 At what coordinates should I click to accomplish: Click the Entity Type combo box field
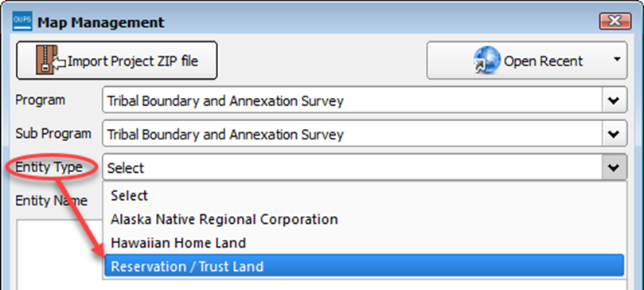click(x=353, y=167)
